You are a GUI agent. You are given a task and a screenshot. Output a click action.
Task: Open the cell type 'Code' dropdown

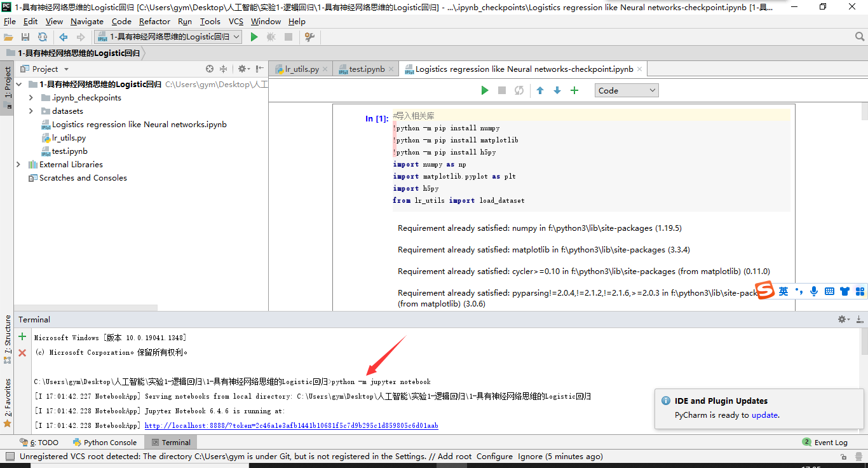[627, 90]
